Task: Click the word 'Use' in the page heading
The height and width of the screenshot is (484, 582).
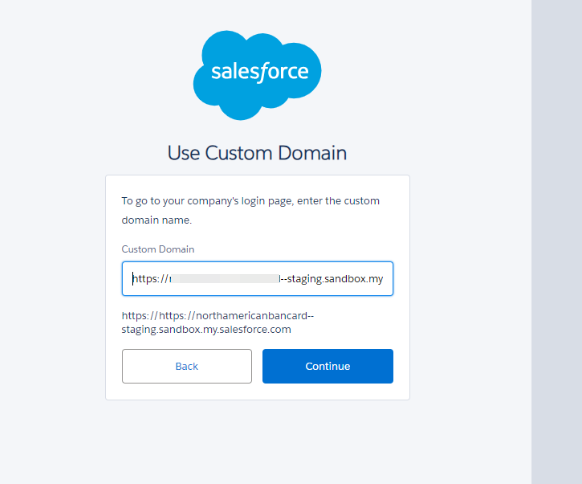Action: [x=184, y=153]
